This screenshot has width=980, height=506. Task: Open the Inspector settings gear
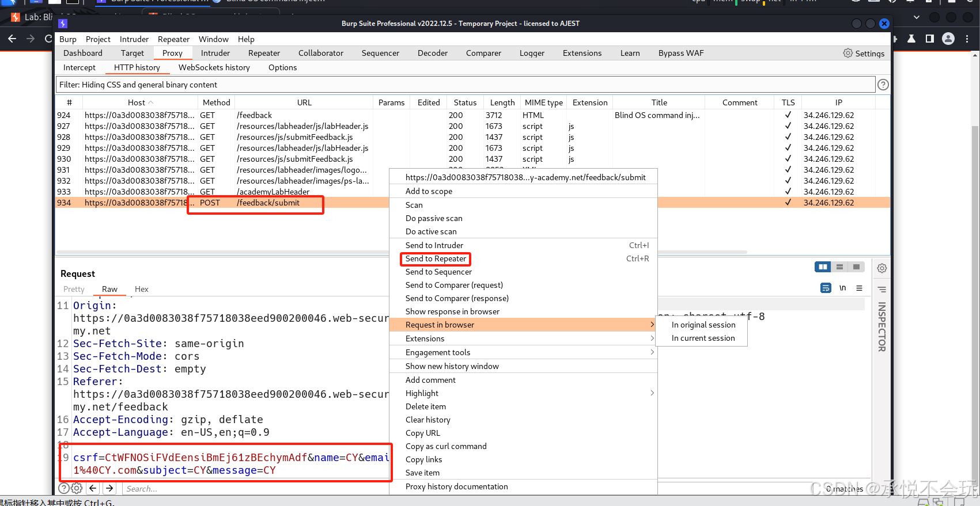881,268
